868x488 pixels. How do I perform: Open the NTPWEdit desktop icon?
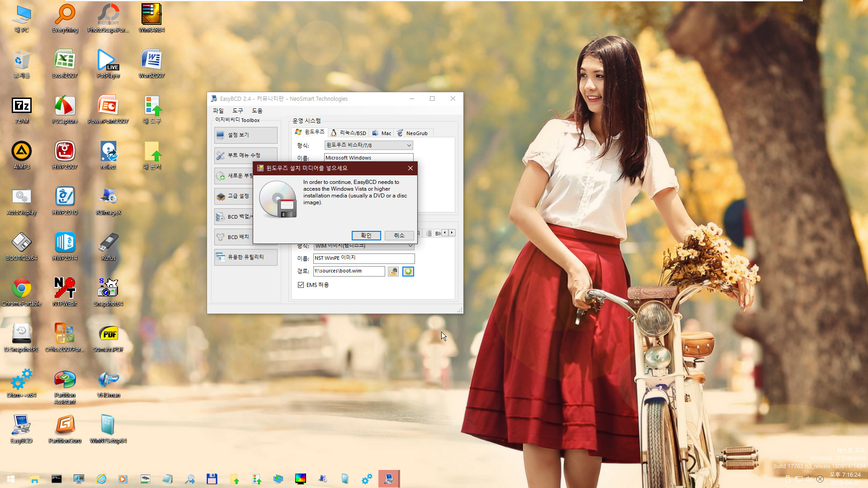(x=65, y=292)
